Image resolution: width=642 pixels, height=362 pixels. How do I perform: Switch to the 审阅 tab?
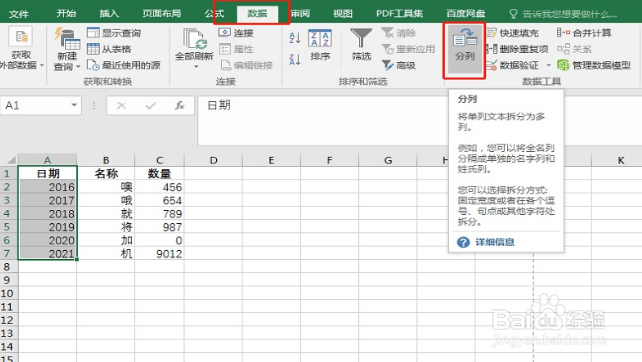300,14
